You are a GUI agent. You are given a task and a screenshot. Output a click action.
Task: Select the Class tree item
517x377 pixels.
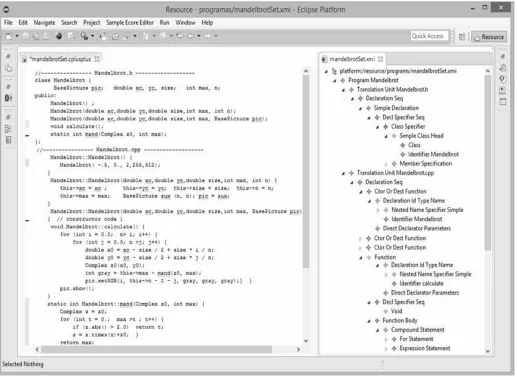[x=414, y=145]
